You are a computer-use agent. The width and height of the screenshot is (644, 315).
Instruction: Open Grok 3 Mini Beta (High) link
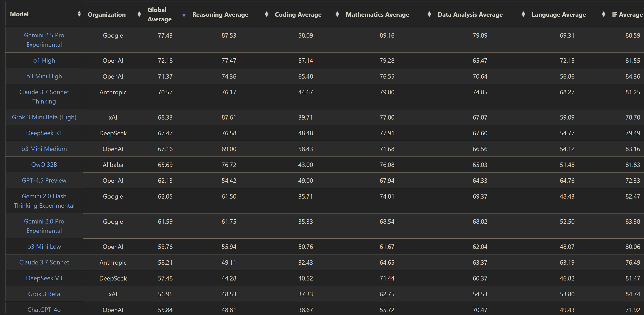pyautogui.click(x=44, y=117)
